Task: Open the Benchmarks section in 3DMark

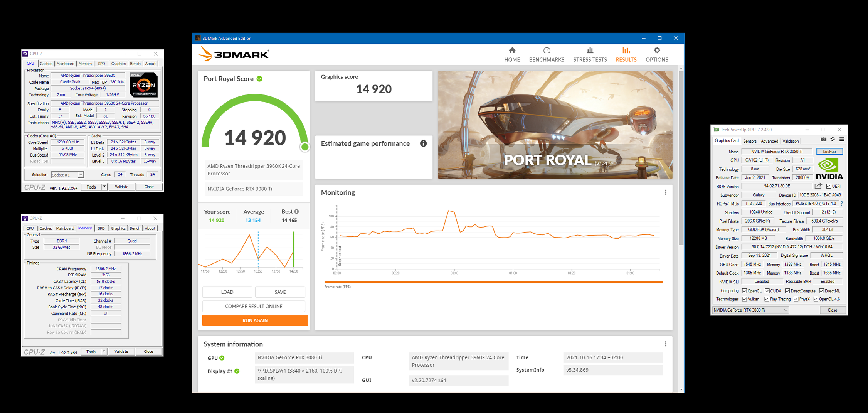Action: pos(547,55)
